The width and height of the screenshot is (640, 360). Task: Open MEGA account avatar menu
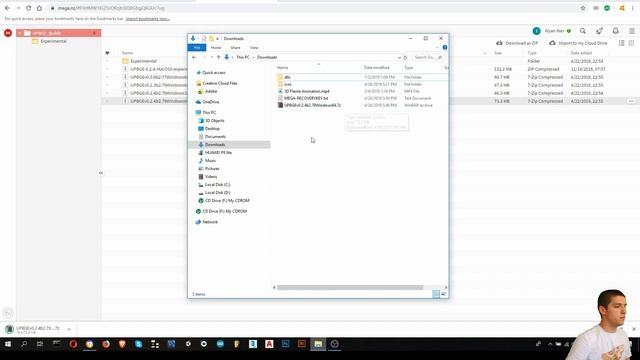click(x=536, y=31)
